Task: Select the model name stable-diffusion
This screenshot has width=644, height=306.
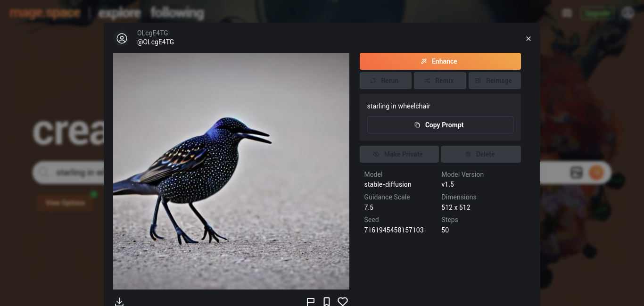Action: click(x=388, y=184)
